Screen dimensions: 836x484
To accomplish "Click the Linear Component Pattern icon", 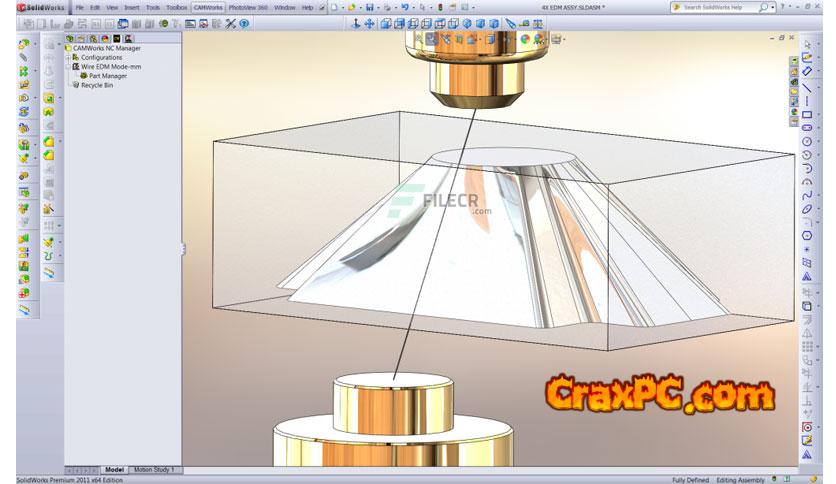I will (23, 71).
